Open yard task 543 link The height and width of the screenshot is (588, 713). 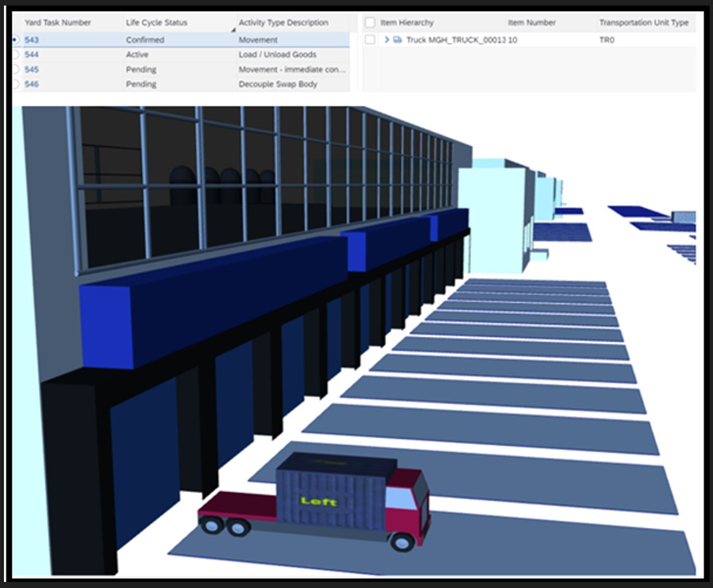pos(32,39)
